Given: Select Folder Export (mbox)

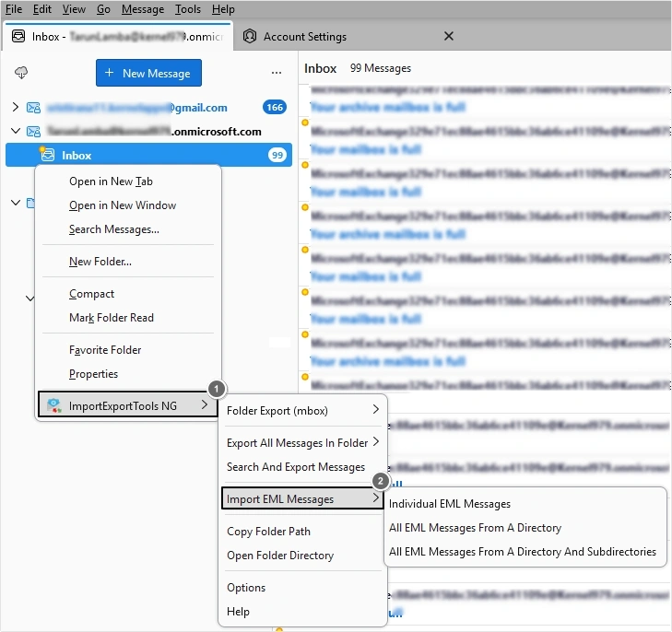Looking at the screenshot, I should point(302,410).
